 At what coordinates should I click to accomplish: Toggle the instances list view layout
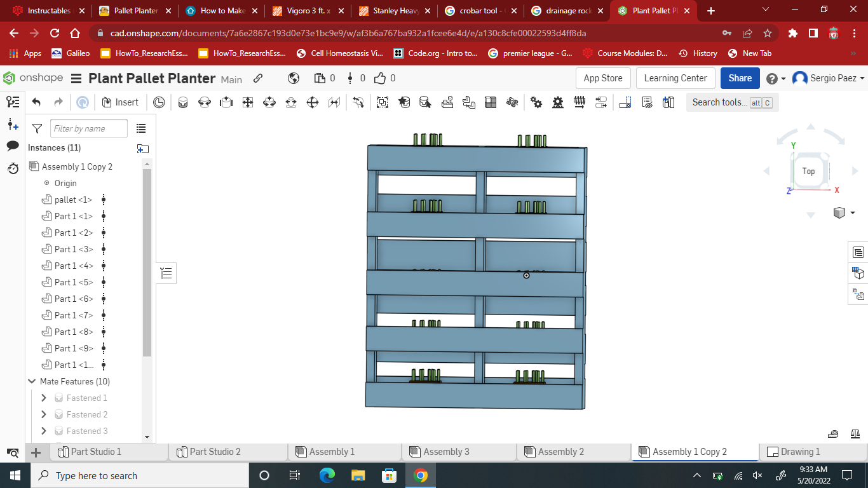(x=140, y=128)
